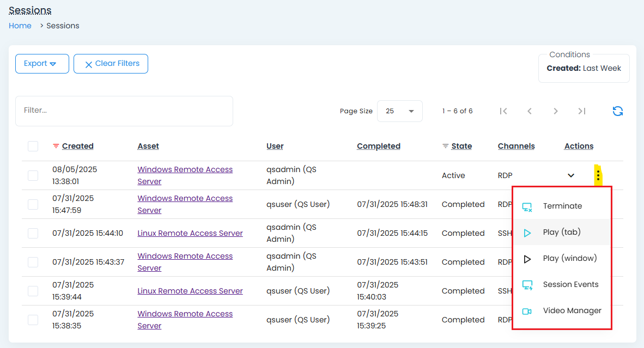Viewport: 644px width, 348px height.
Task: Check the 08/05/2025 13:38:01 session row
Action: [33, 175]
